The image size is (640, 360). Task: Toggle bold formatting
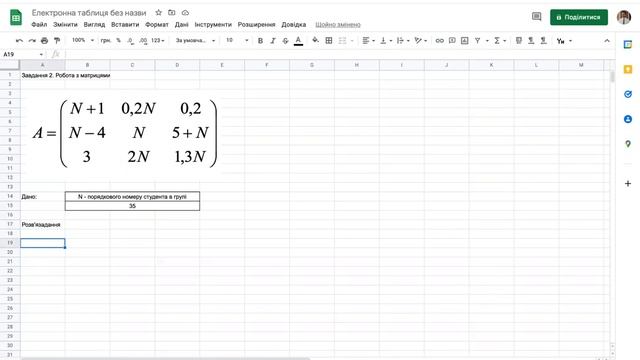(260, 41)
